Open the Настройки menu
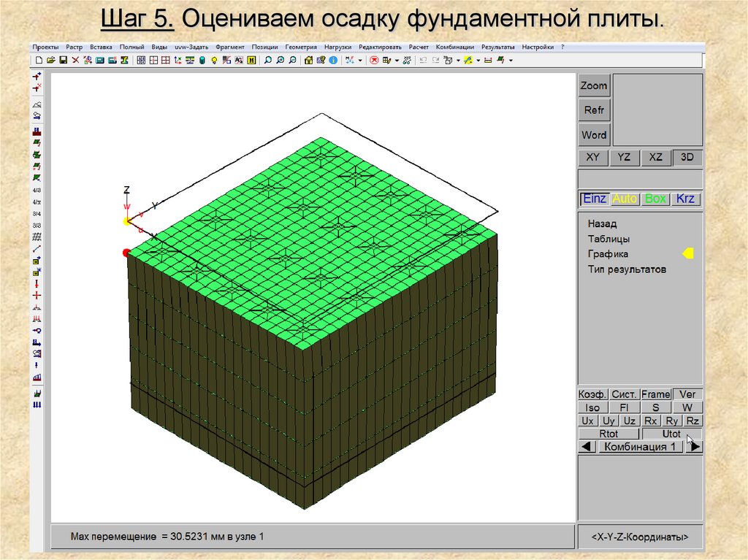The height and width of the screenshot is (560, 748). pyautogui.click(x=538, y=47)
